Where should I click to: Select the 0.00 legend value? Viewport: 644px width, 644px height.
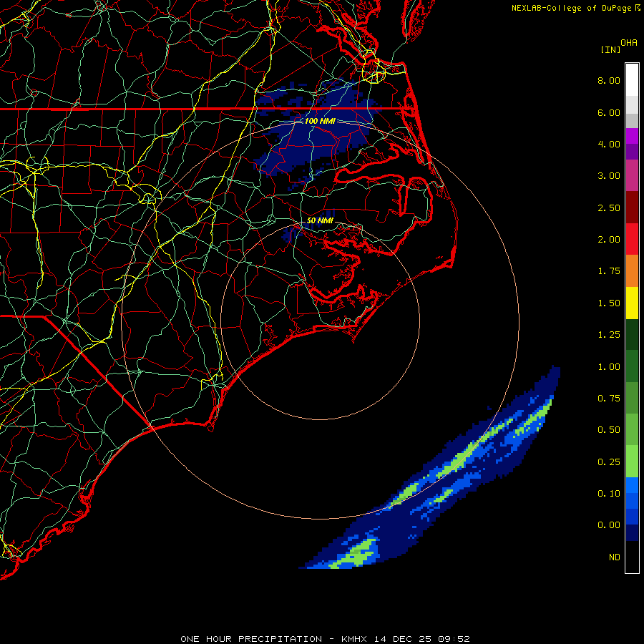point(609,525)
